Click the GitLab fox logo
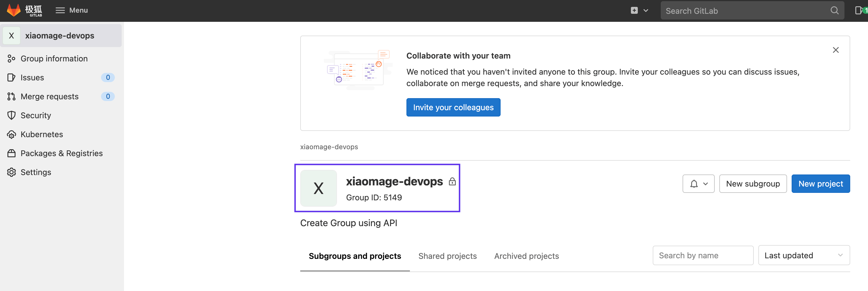868x291 pixels. point(14,10)
